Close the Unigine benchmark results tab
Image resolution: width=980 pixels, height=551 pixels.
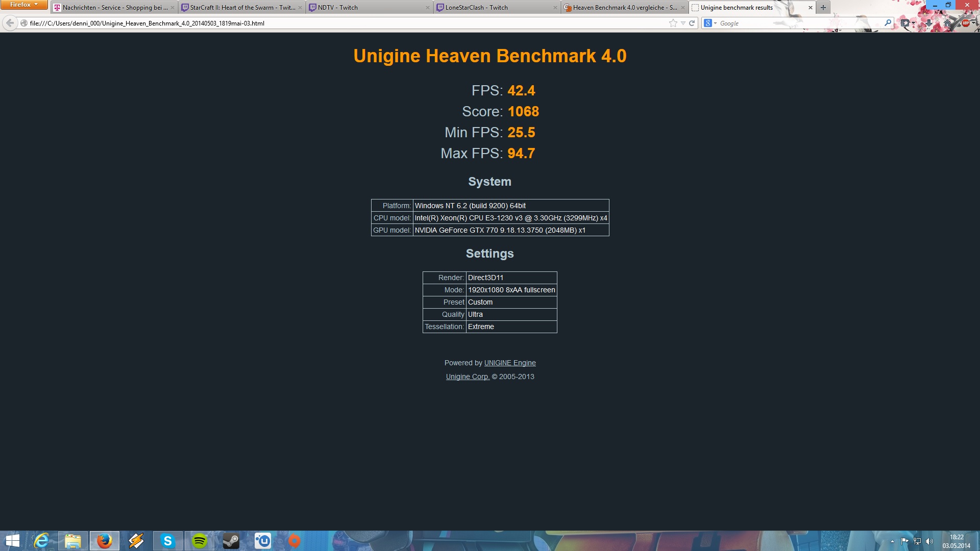click(810, 8)
